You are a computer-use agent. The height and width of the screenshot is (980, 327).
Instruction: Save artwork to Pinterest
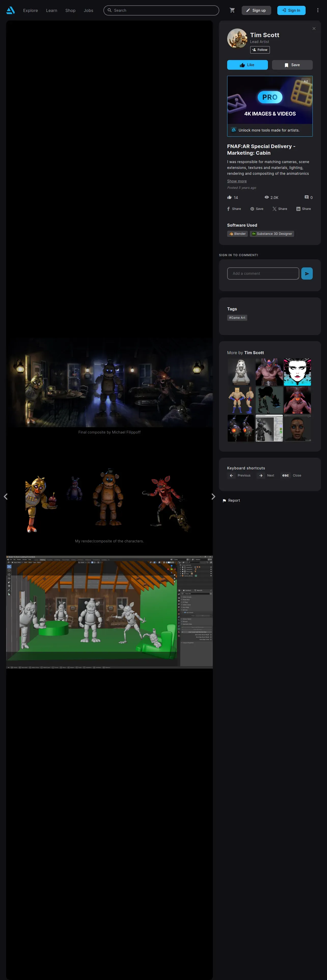click(256, 209)
